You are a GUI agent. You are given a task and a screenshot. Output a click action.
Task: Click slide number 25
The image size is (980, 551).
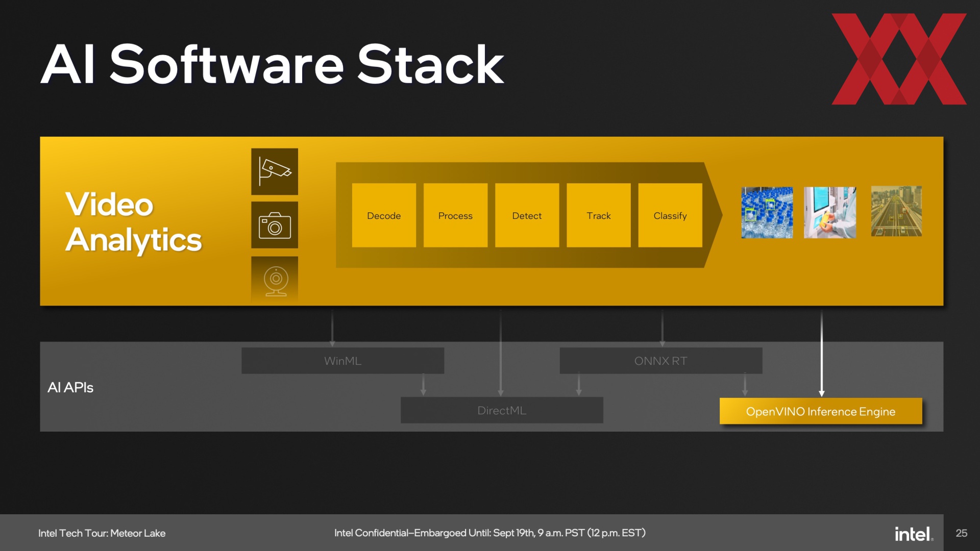click(962, 533)
